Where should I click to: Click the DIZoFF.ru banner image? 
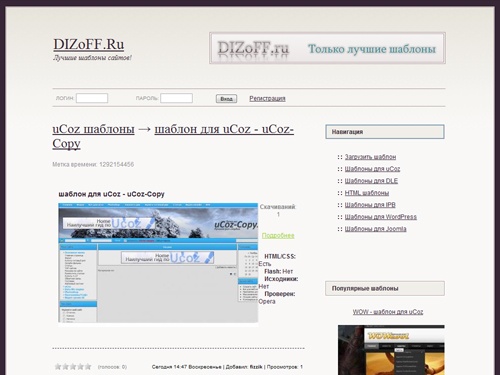point(327,48)
